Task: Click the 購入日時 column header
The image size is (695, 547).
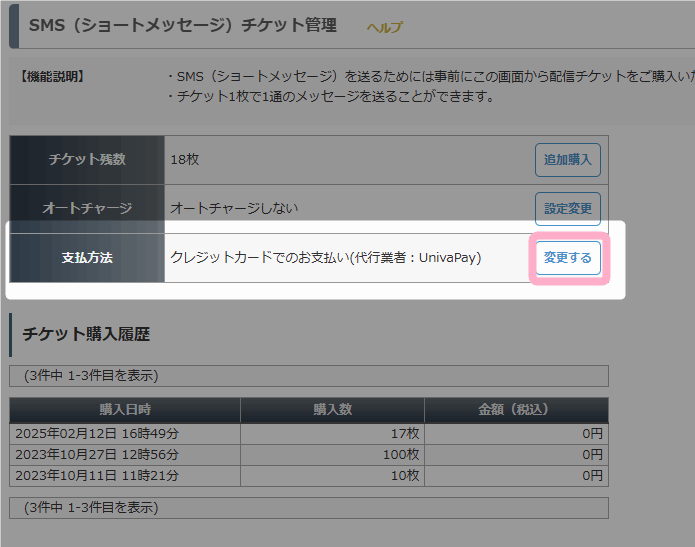Action: (x=125, y=410)
